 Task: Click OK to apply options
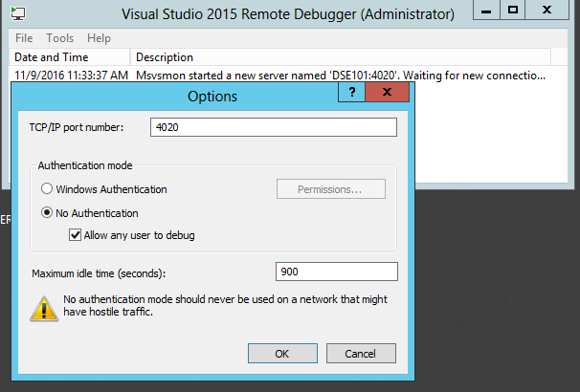click(282, 354)
